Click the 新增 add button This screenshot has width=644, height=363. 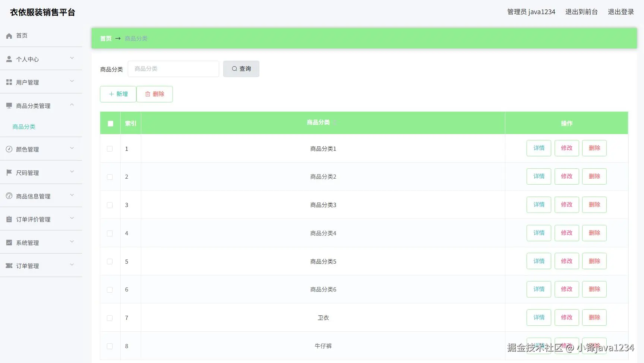(118, 94)
